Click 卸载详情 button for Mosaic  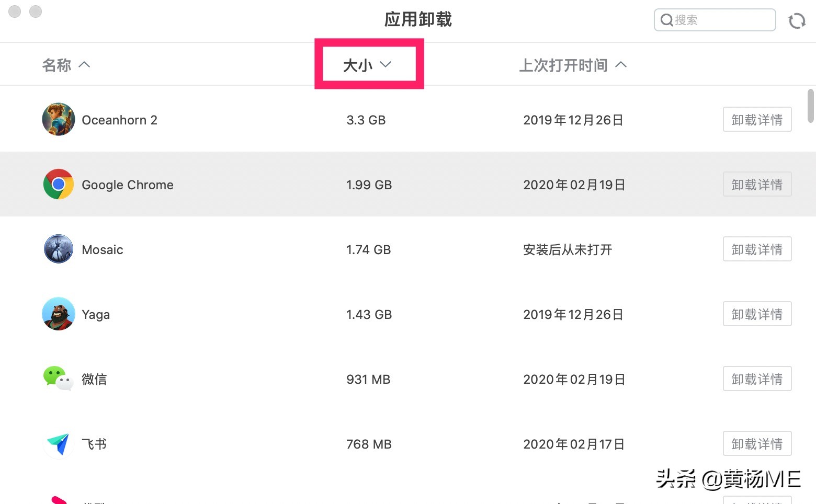[x=757, y=249]
